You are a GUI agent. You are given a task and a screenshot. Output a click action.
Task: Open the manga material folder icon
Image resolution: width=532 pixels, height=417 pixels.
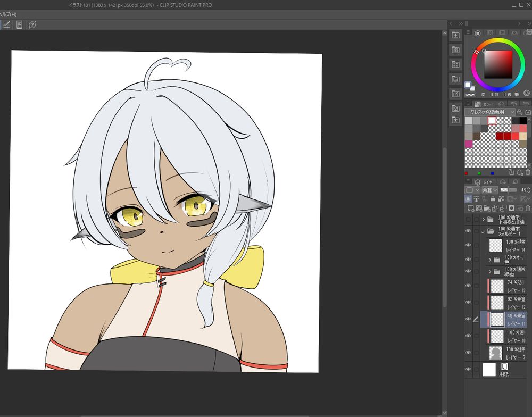tap(455, 64)
